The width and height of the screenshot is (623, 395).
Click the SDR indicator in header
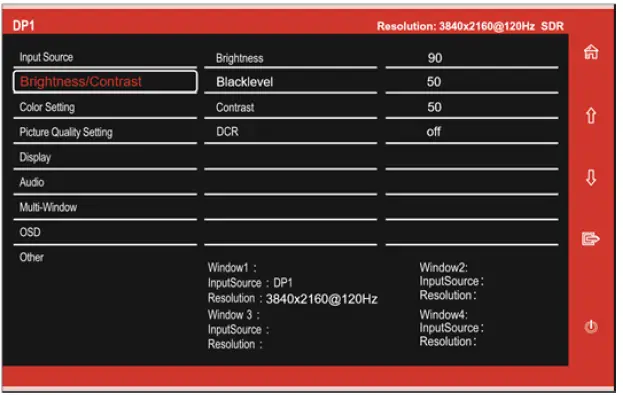coord(552,26)
